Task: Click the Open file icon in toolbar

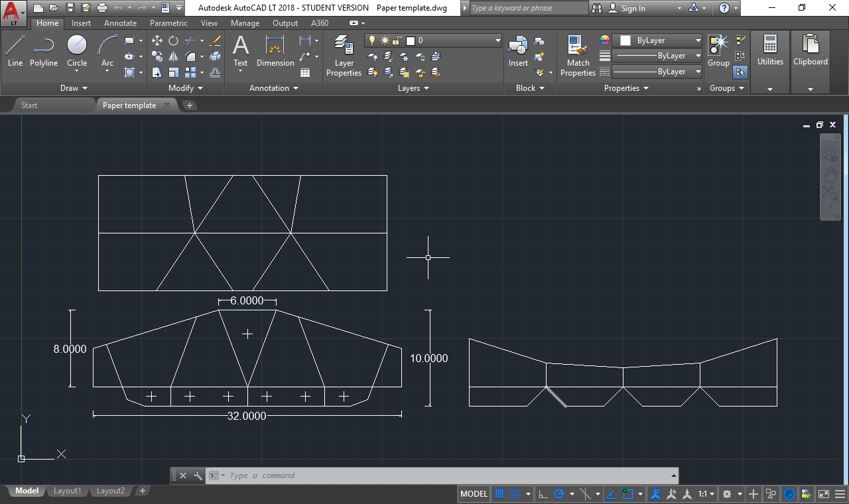Action: coord(54,8)
